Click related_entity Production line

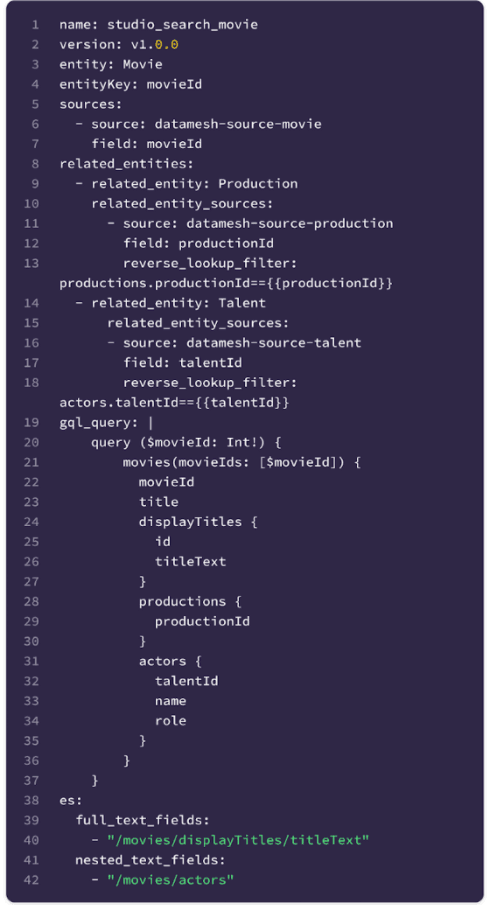point(186,184)
